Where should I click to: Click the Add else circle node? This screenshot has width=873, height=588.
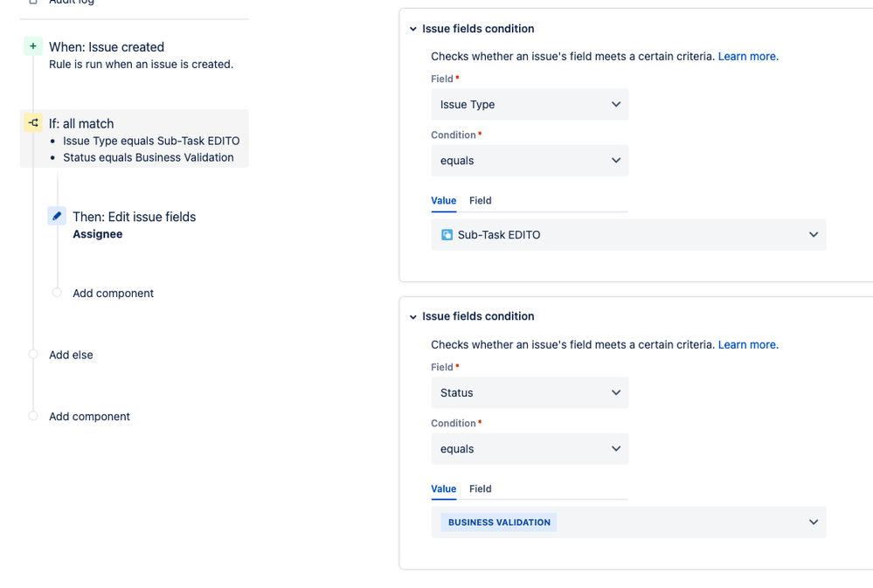coord(33,355)
